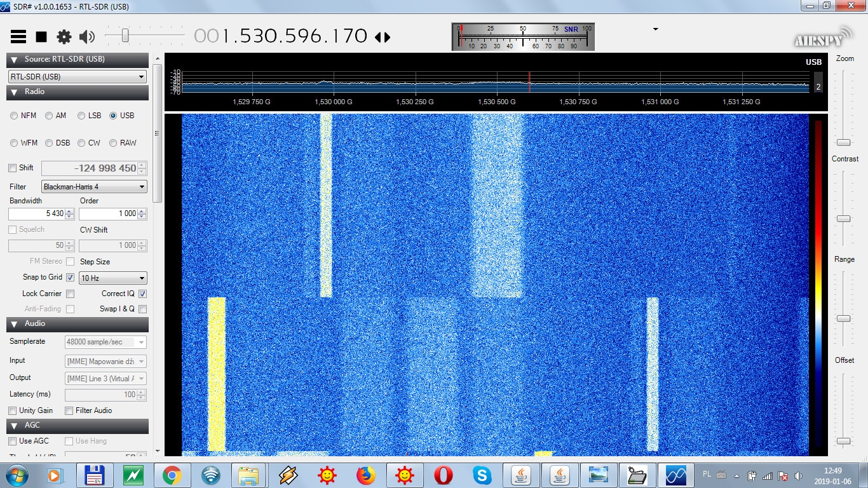Image resolution: width=868 pixels, height=488 pixels.
Task: Click the SNR signal meter
Action: click(523, 37)
